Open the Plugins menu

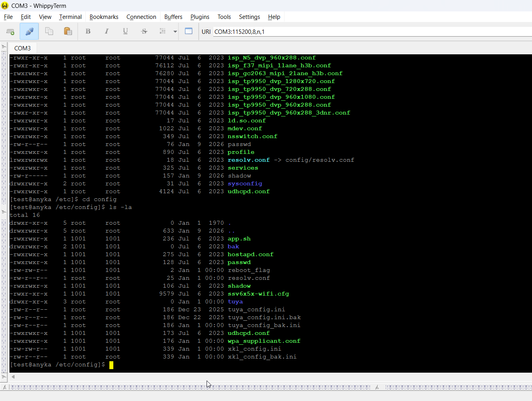(x=199, y=17)
